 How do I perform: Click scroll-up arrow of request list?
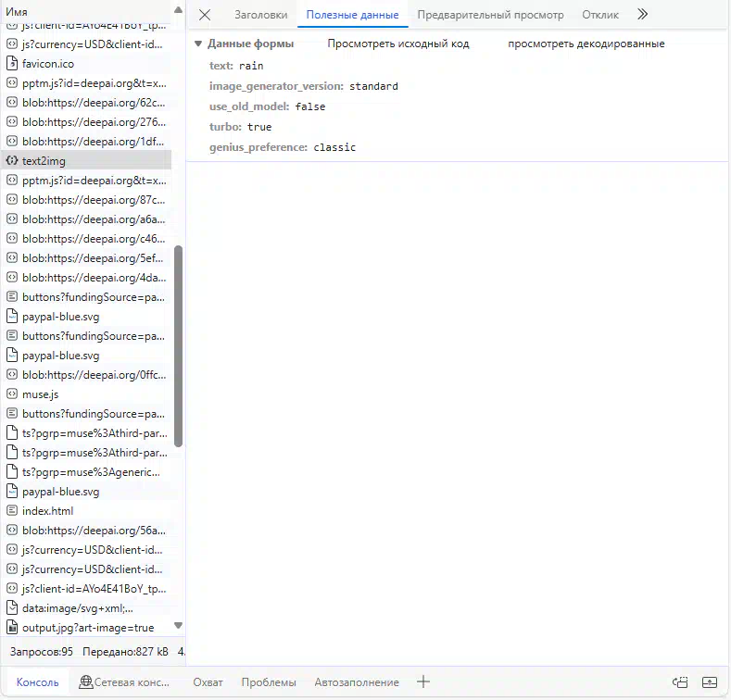[x=178, y=10]
